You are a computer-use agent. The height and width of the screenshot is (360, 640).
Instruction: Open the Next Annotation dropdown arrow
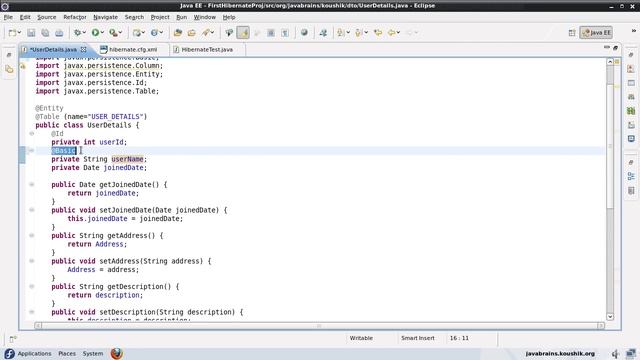pos(348,33)
